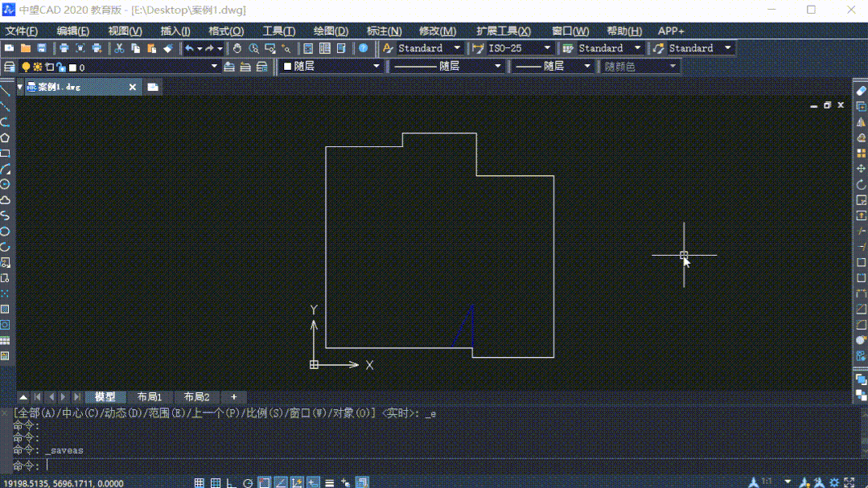Select the 模型 model tab

click(105, 397)
